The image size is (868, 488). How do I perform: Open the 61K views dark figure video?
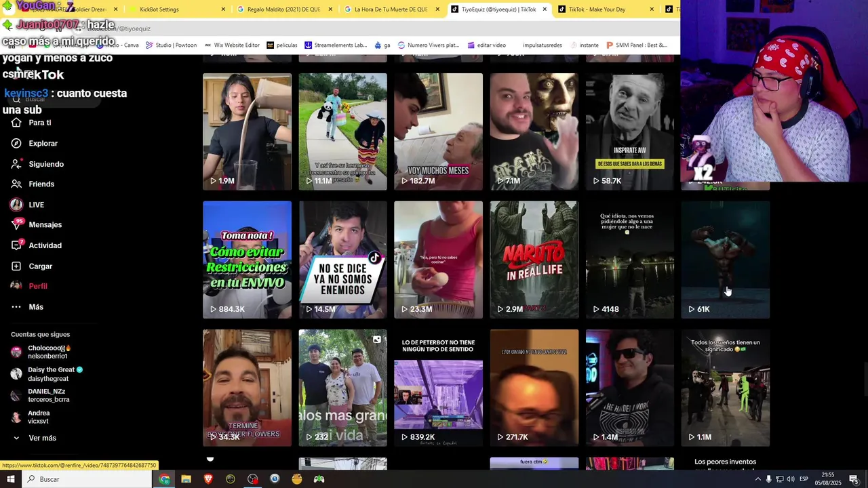click(726, 260)
